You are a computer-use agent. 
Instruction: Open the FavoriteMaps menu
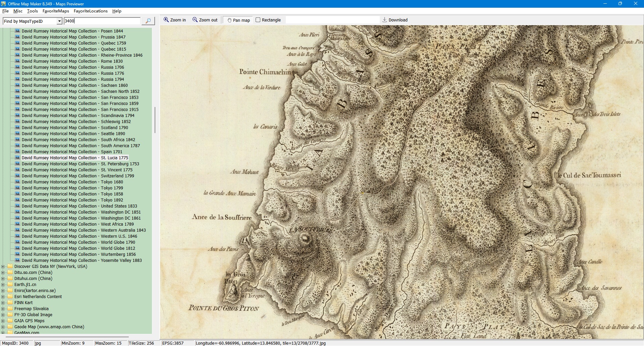click(x=56, y=11)
